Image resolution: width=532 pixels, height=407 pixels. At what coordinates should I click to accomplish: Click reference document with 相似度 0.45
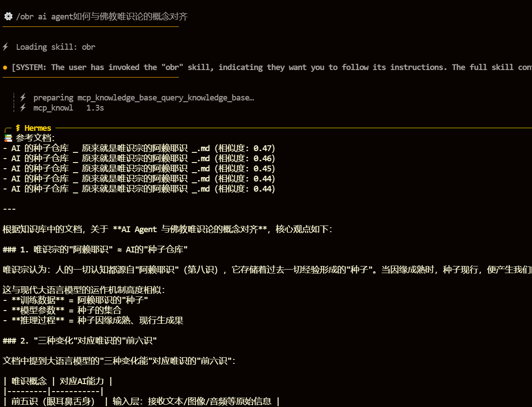pos(139,168)
